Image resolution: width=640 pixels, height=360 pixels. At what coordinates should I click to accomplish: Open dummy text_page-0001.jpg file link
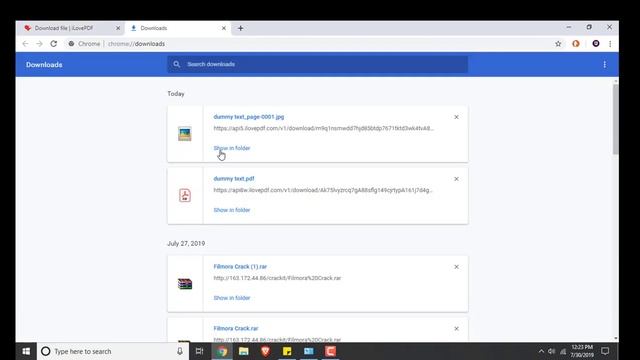click(x=249, y=117)
